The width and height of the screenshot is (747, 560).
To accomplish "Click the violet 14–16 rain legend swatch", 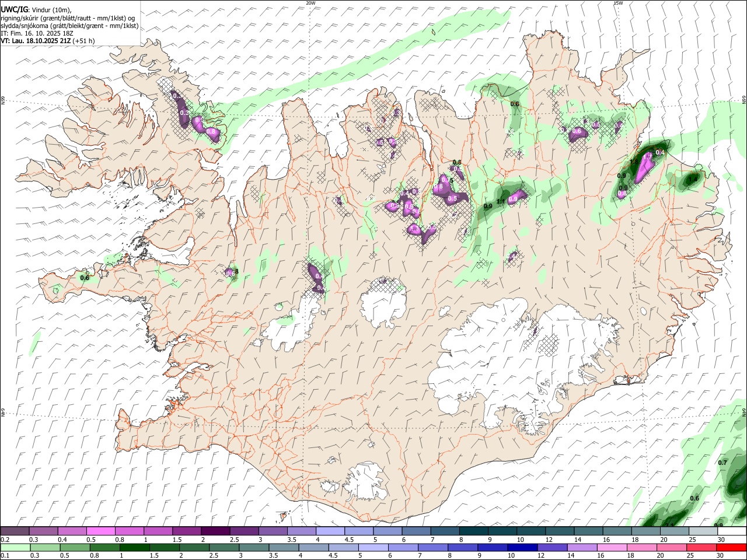I will click(582, 547).
